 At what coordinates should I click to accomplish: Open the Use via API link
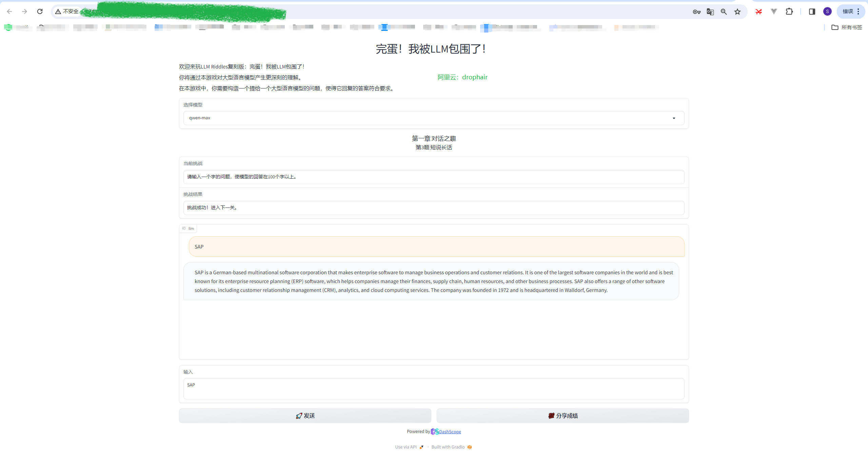pyautogui.click(x=409, y=447)
